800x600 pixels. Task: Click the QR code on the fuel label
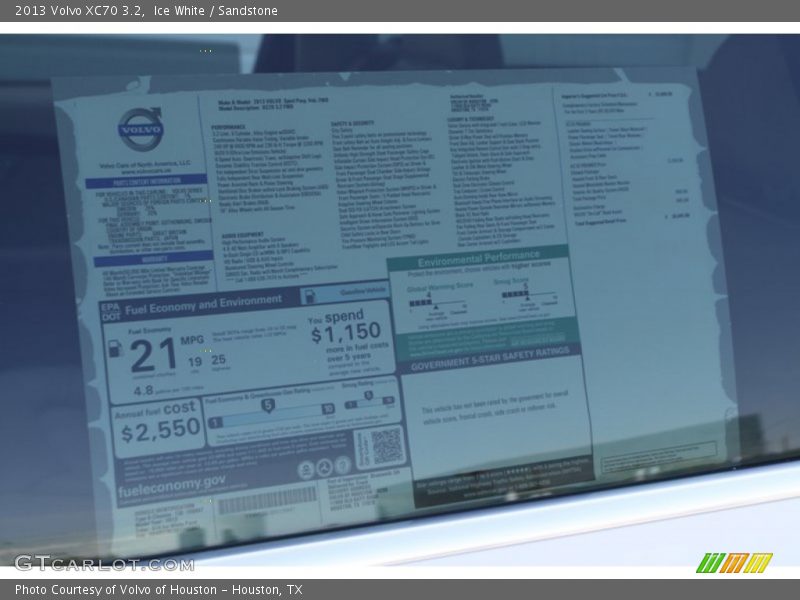(x=386, y=446)
